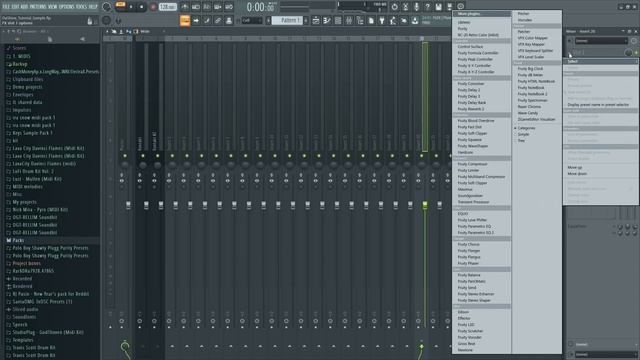Toggle the metronome icon
This screenshot has width=640, height=360.
185,7
